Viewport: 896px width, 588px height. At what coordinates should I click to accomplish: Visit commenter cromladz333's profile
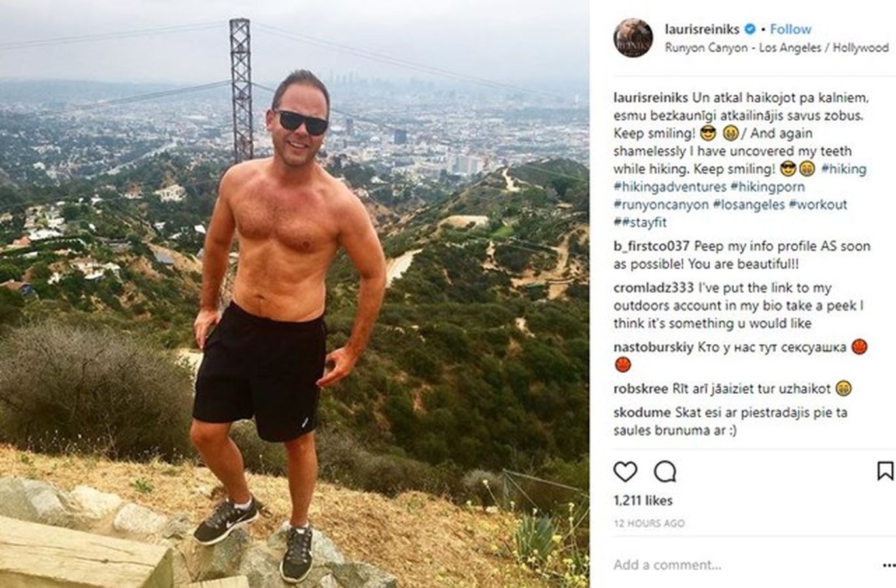[653, 288]
